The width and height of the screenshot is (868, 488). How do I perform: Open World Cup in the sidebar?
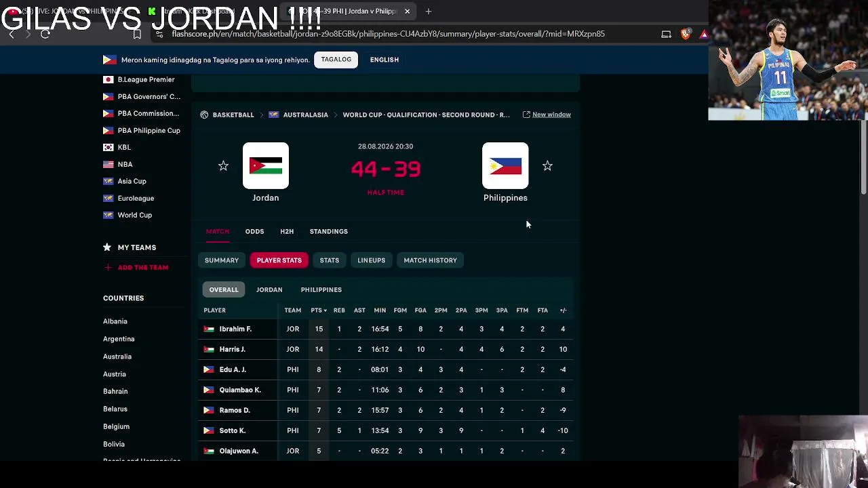[x=135, y=215]
